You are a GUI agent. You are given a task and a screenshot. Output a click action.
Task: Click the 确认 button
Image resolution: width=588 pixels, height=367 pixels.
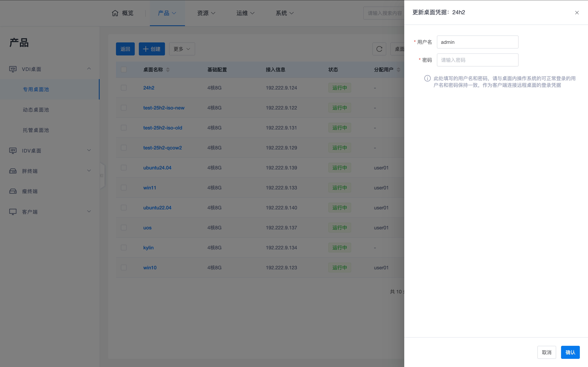[570, 352]
